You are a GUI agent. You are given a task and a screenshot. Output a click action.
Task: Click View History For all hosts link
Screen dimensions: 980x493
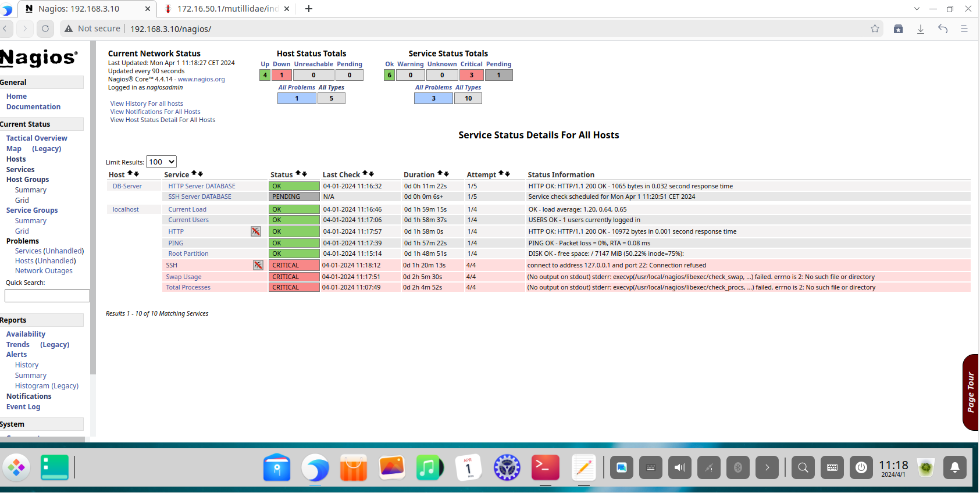coord(147,103)
